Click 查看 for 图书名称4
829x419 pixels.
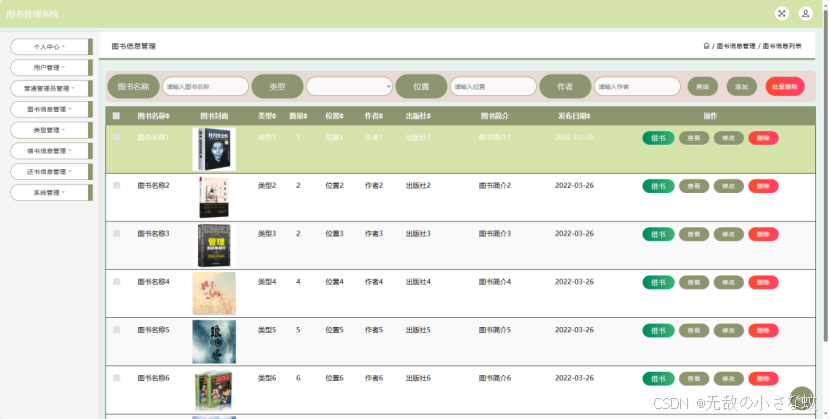tap(694, 282)
